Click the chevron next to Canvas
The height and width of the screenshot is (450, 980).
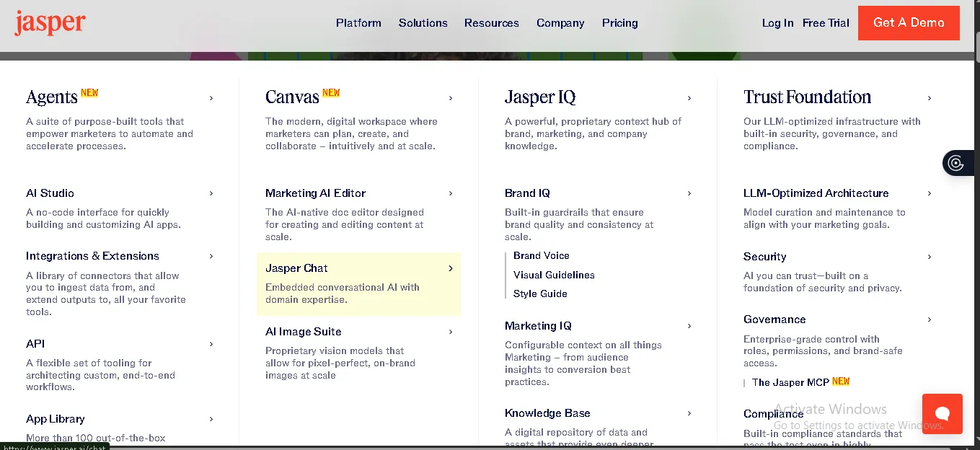pyautogui.click(x=451, y=98)
